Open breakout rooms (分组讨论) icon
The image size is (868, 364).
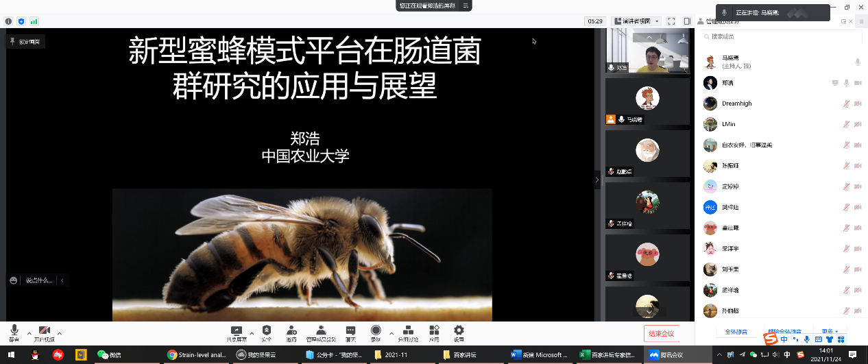(x=408, y=331)
